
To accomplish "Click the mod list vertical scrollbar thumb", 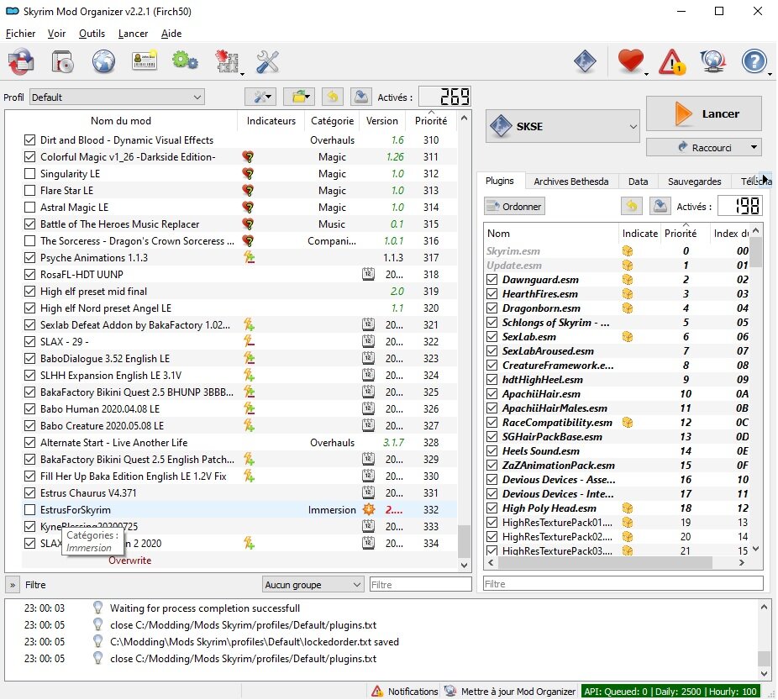I will pos(464,541).
